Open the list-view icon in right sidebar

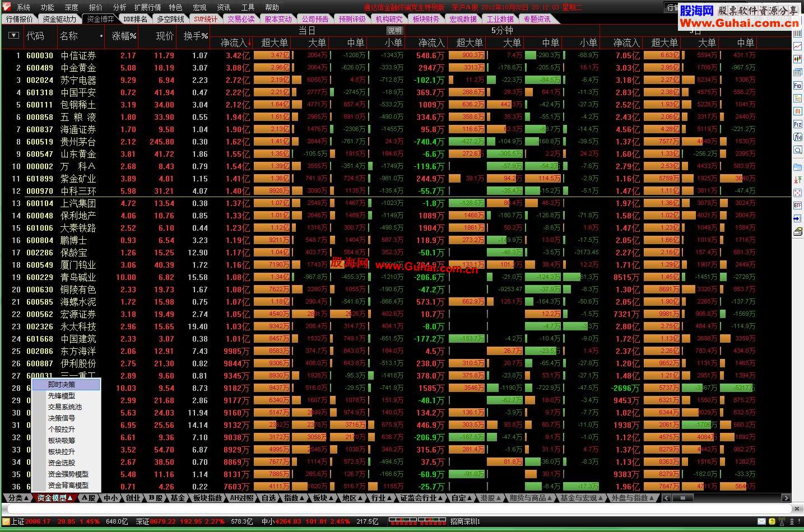click(x=798, y=34)
